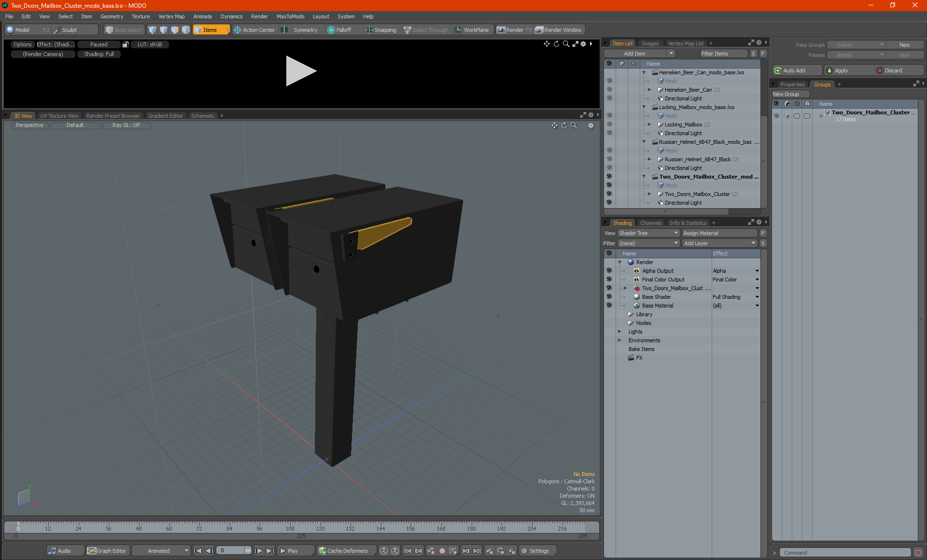
Task: Toggle Snapping in toolbar
Action: pos(381,30)
